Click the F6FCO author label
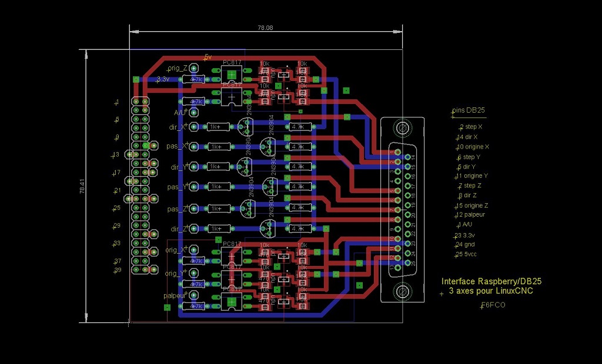602x364 pixels. click(x=494, y=305)
